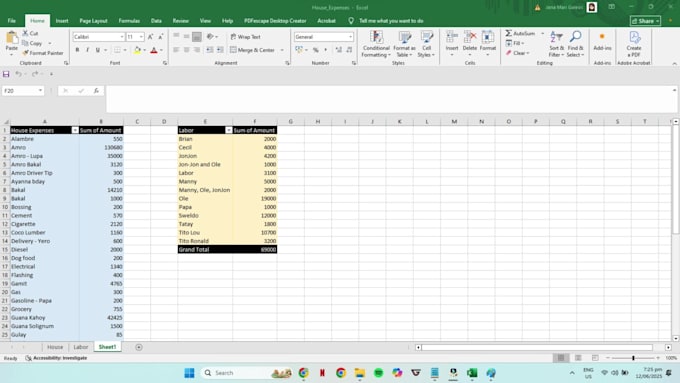The height and width of the screenshot is (383, 680).
Task: Switch to Page Break Preview button
Action: click(x=595, y=358)
